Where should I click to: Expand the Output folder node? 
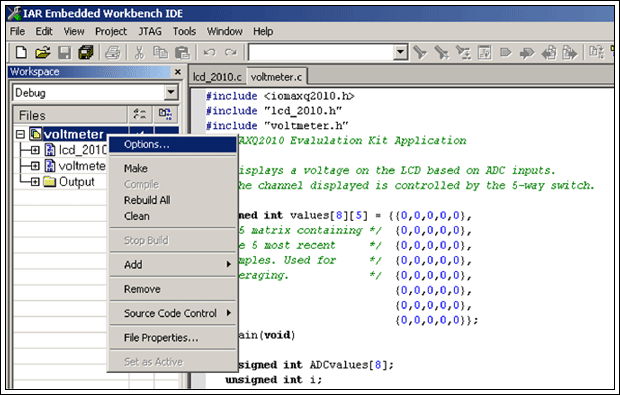click(35, 181)
